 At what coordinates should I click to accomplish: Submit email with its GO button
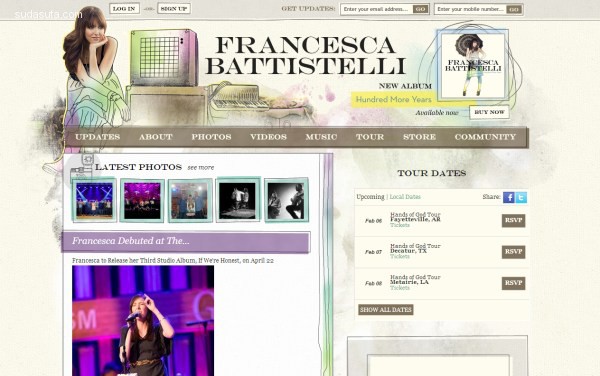pos(421,9)
